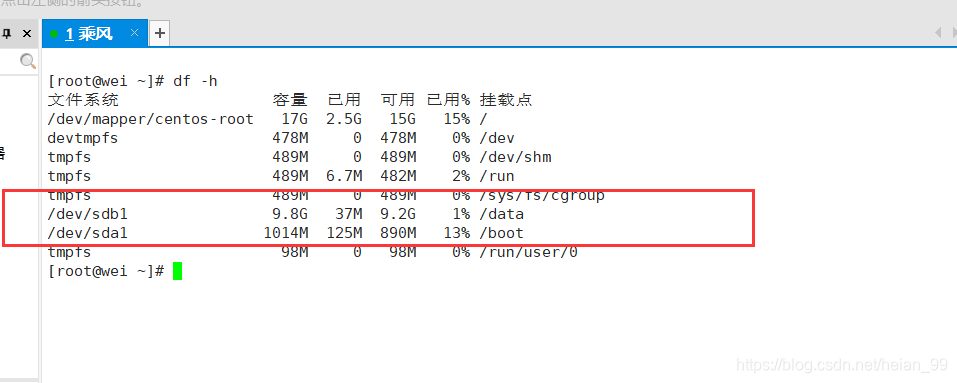
Task: Click the '挂载点' column header
Action: [507, 99]
